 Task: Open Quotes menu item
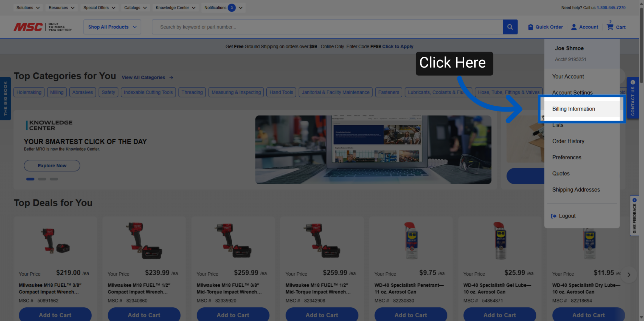[582, 174]
